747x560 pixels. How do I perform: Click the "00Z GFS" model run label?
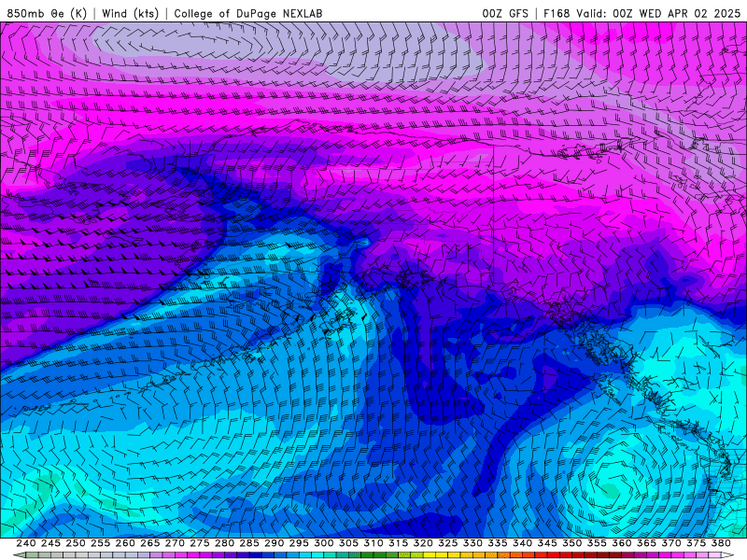[505, 13]
